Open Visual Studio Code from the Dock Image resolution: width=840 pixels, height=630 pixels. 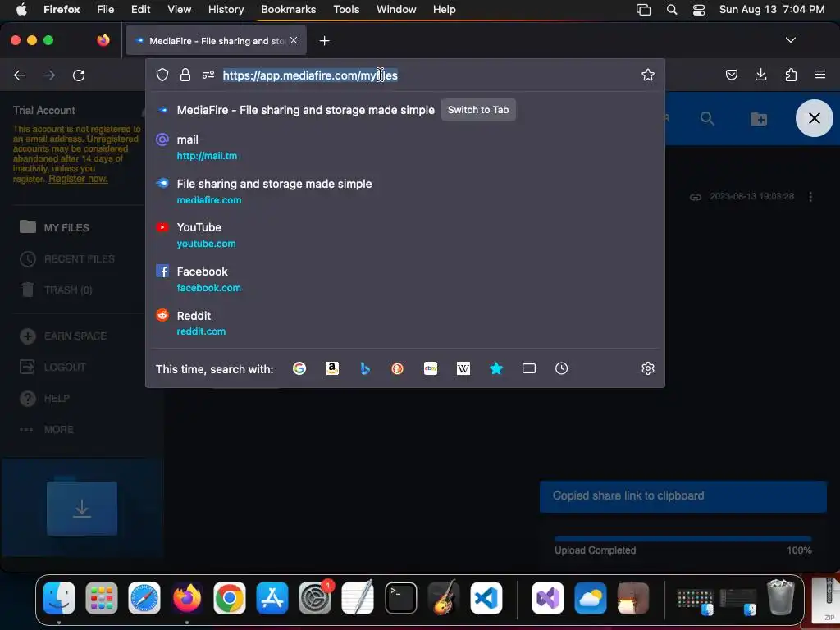point(486,598)
